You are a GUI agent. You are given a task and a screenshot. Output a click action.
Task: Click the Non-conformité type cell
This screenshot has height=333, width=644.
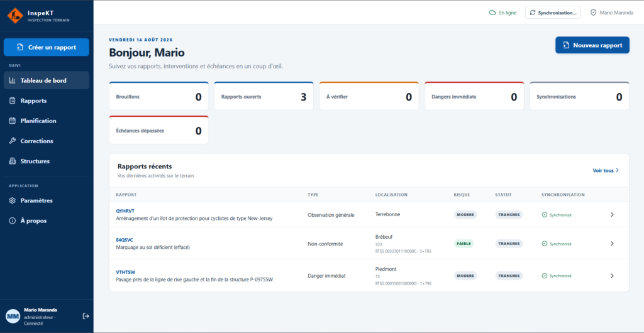click(325, 244)
